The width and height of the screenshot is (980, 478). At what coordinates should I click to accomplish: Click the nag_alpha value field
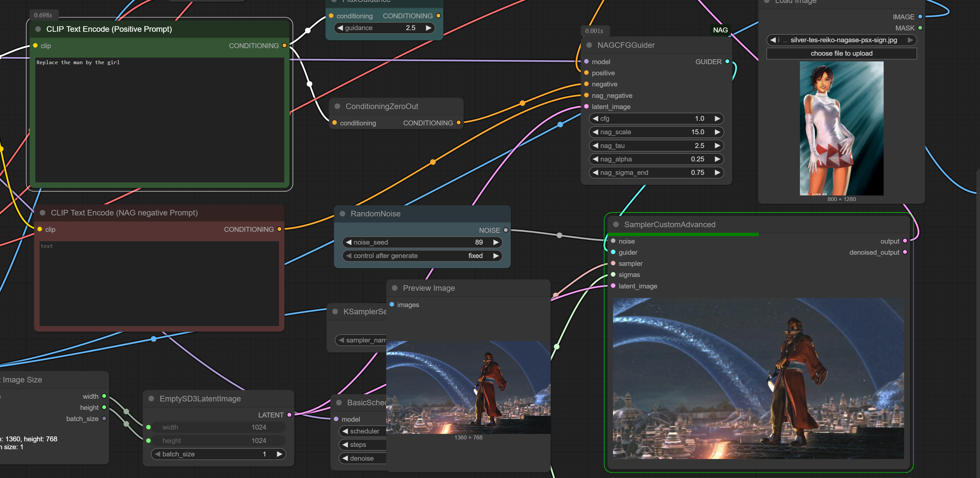click(x=656, y=159)
